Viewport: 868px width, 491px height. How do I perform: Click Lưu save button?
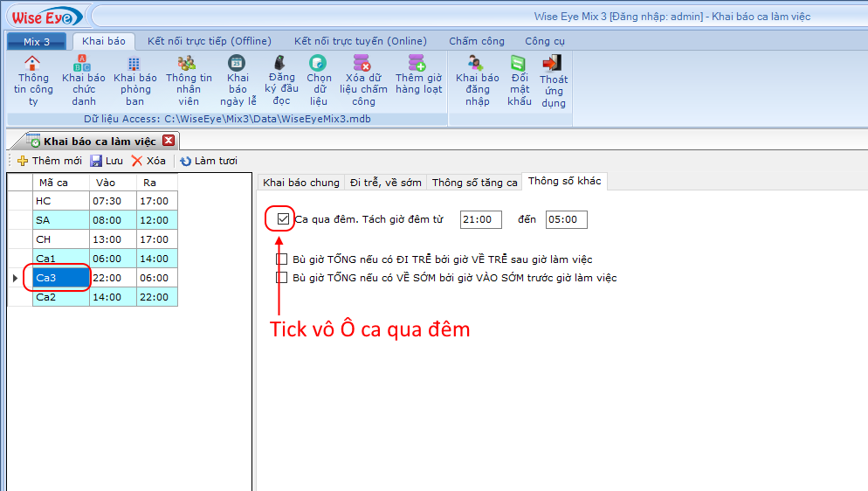[107, 161]
